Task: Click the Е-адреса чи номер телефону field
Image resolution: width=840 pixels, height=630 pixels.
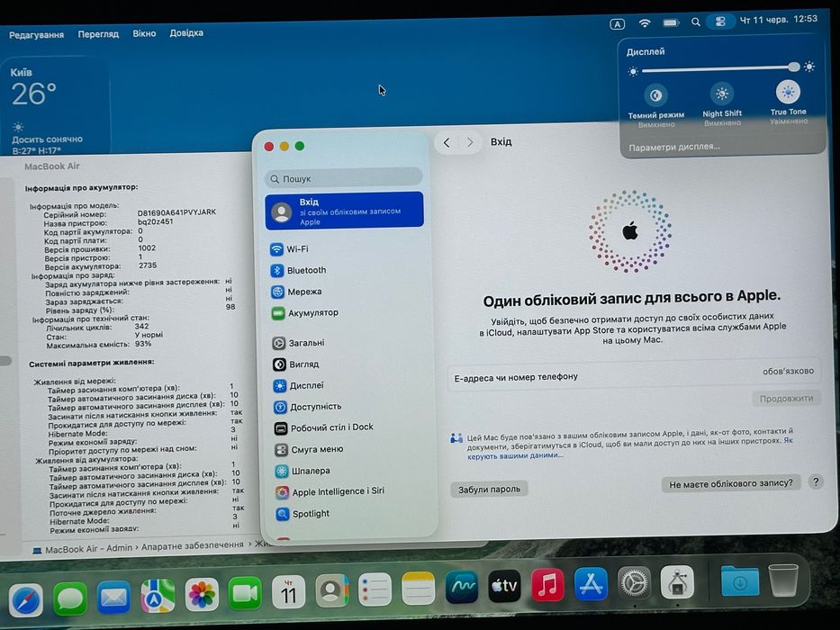Action: point(634,374)
